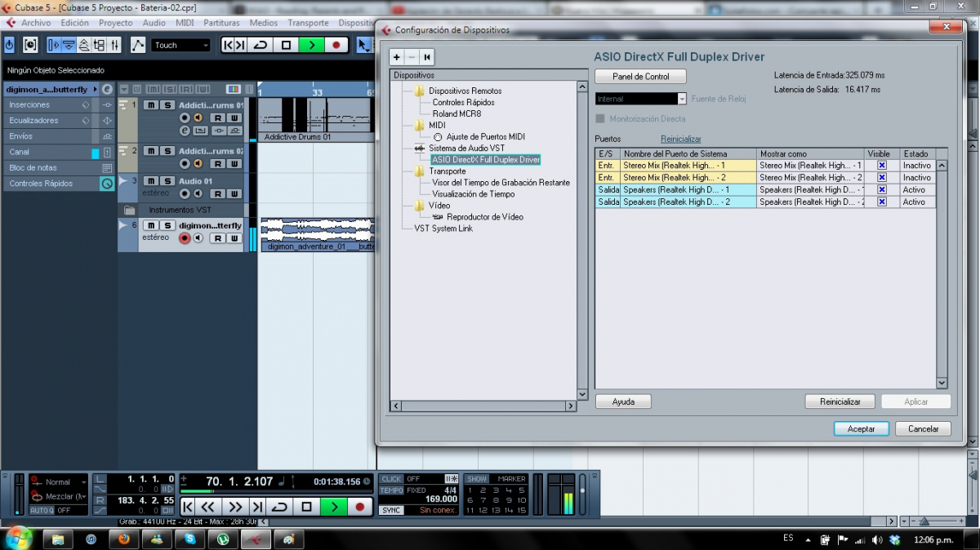Toggle record enable on digimon...tterfly track
980x550 pixels.
[x=185, y=238]
